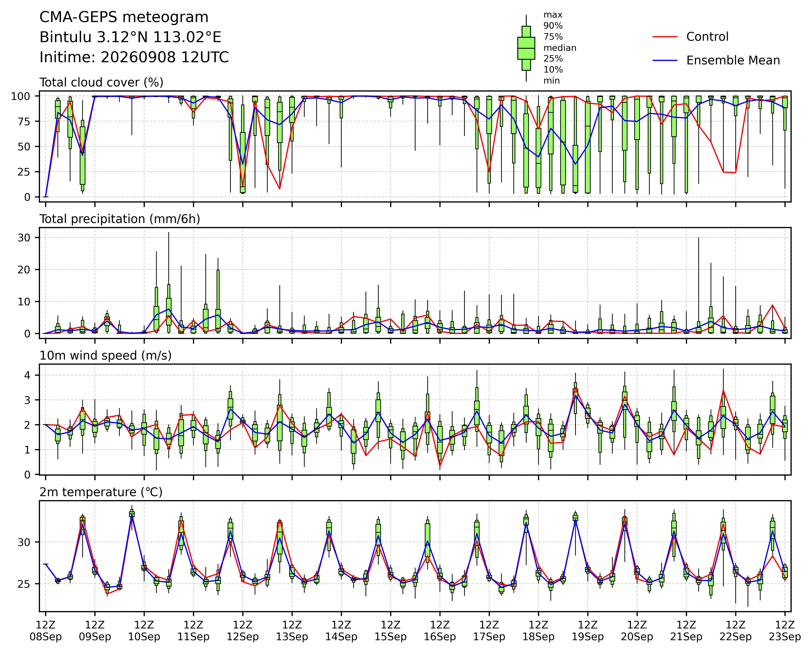This screenshot has width=812, height=653.
Task: Select the Control legend label
Action: [x=707, y=37]
